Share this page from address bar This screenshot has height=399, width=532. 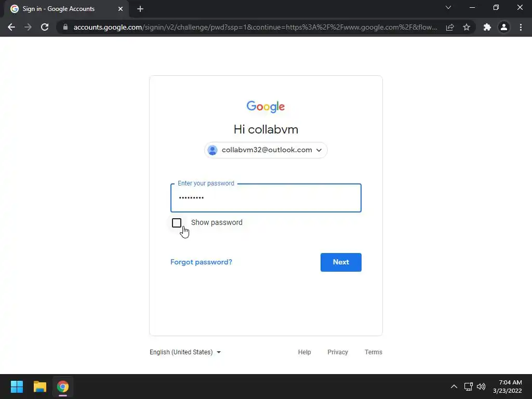point(450,27)
